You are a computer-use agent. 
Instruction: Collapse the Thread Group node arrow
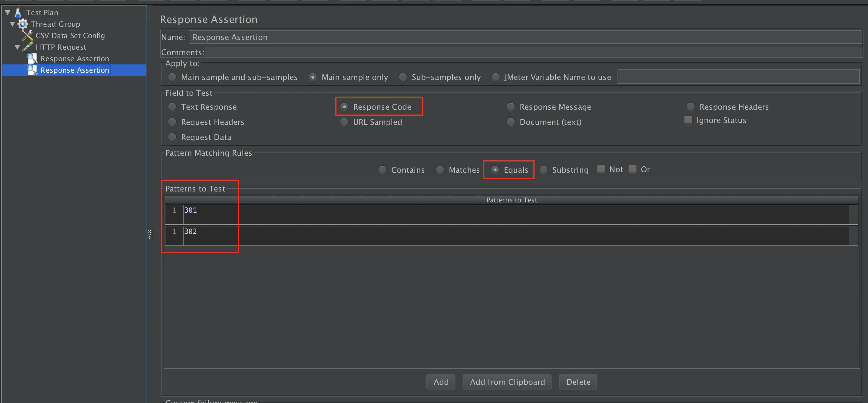pos(12,24)
